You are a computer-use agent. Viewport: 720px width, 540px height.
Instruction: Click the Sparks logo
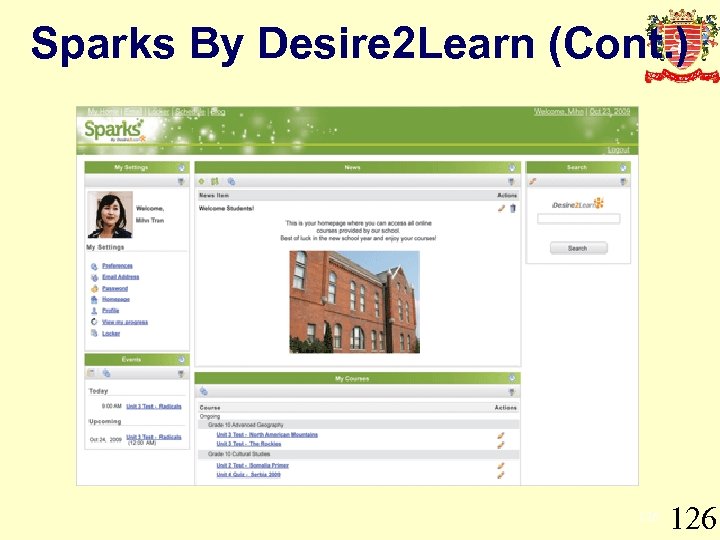pos(114,131)
